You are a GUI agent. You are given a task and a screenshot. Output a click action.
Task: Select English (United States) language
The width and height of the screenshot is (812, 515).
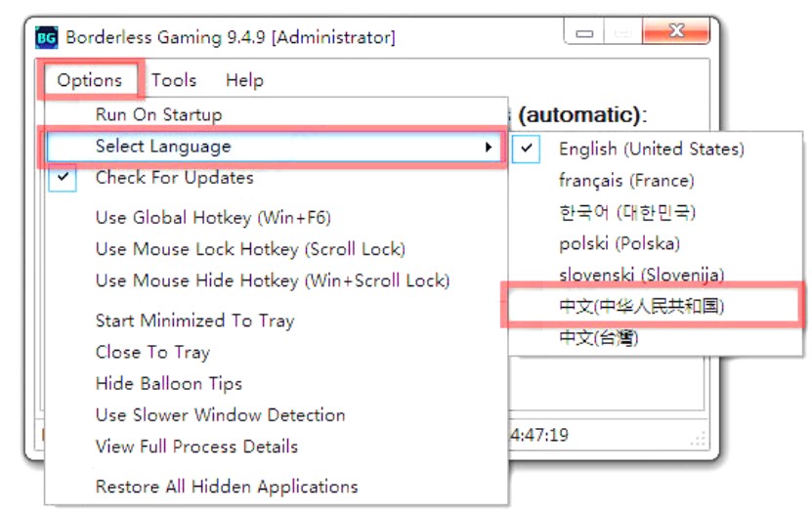point(652,150)
